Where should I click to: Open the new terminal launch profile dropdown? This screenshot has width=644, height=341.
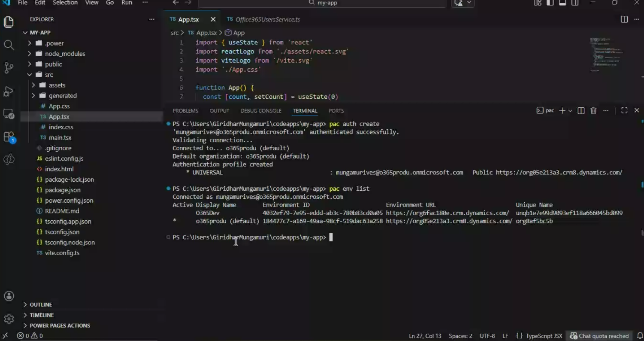(570, 111)
